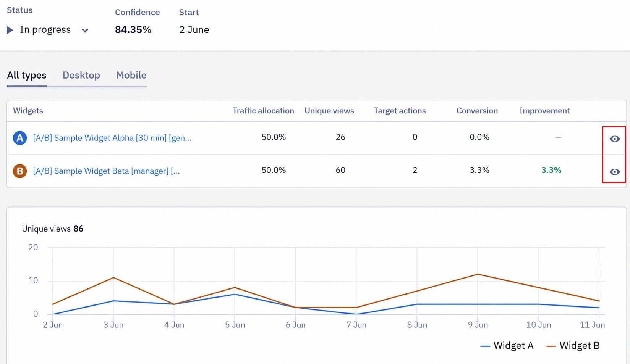Switch to the Desktop tab
This screenshot has height=364, width=630.
coord(81,75)
